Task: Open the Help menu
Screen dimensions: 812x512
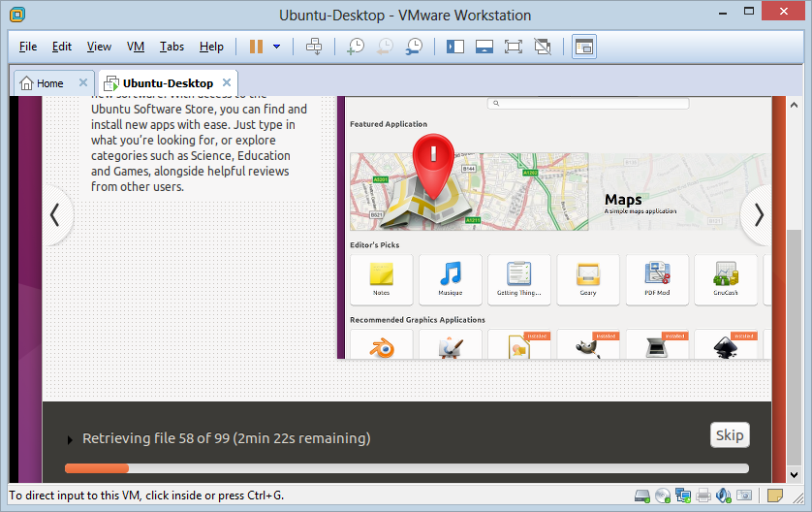Action: tap(211, 47)
